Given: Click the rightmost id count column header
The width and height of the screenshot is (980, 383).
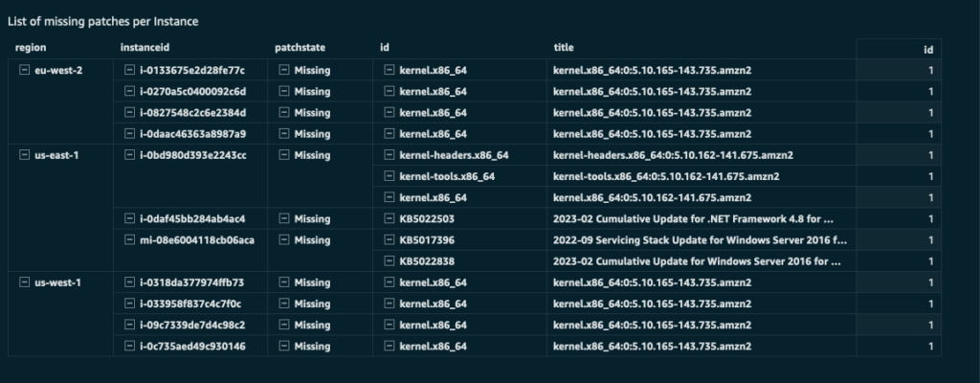Looking at the screenshot, I should [x=927, y=48].
